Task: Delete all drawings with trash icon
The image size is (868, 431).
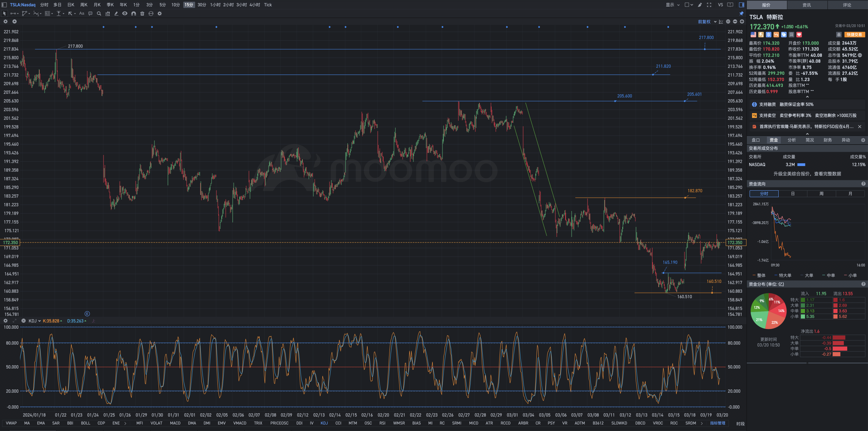Action: pos(142,13)
